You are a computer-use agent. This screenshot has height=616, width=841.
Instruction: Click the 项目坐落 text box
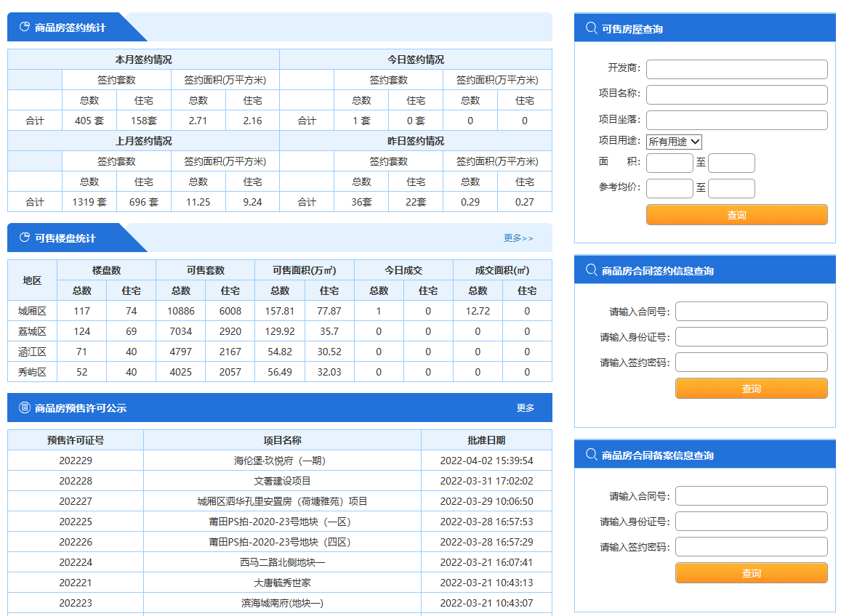[736, 121]
